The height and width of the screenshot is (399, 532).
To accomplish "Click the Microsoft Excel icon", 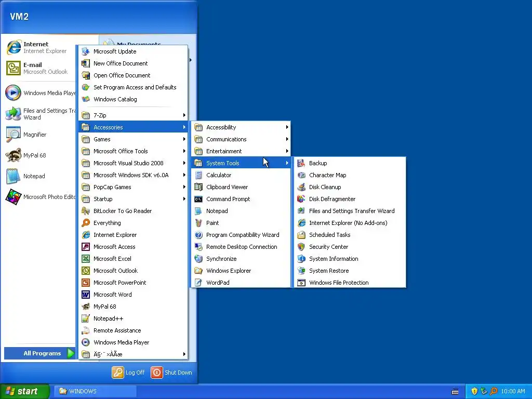I will (x=86, y=259).
